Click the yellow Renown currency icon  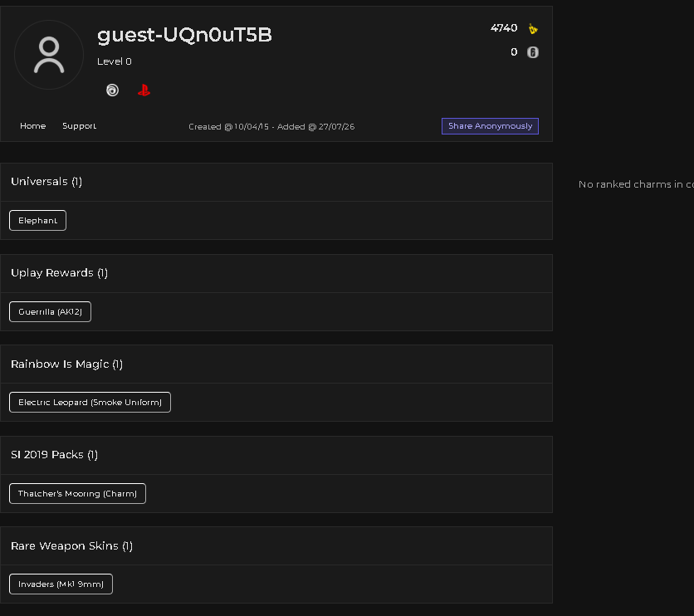[x=533, y=29]
